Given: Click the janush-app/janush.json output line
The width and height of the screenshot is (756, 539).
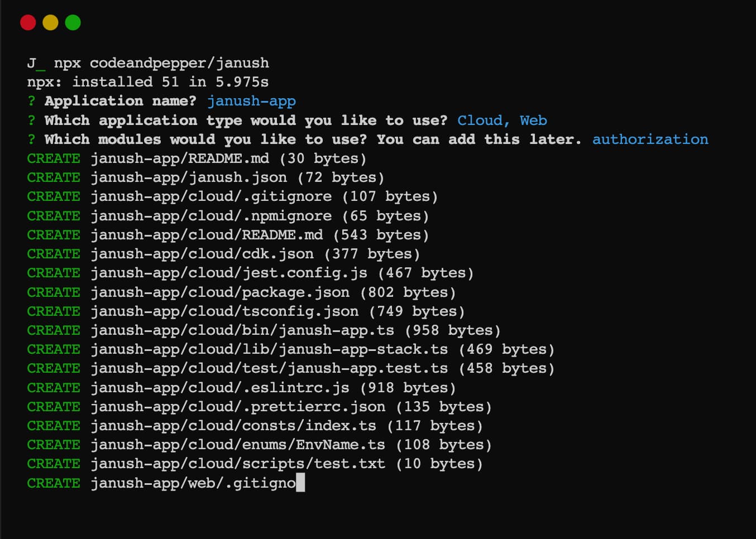Looking at the screenshot, I should [x=237, y=177].
